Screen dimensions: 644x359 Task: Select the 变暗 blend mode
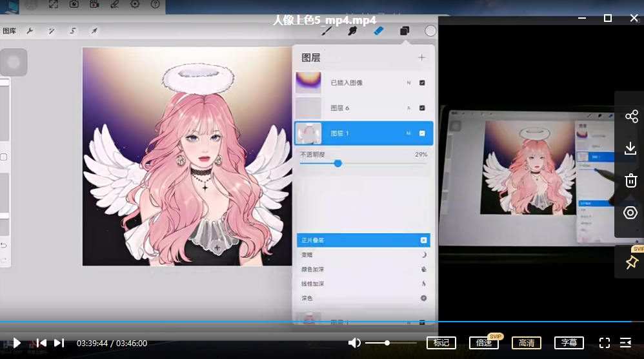(x=363, y=255)
